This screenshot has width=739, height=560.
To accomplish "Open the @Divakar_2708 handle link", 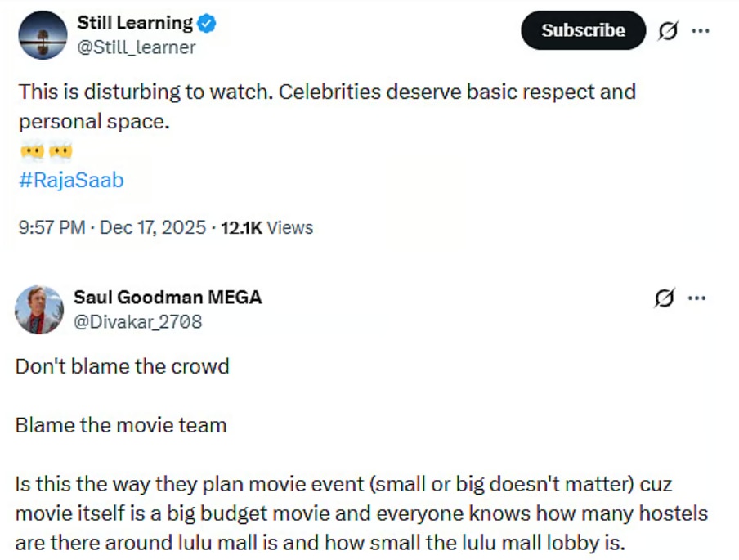I will 137,322.
